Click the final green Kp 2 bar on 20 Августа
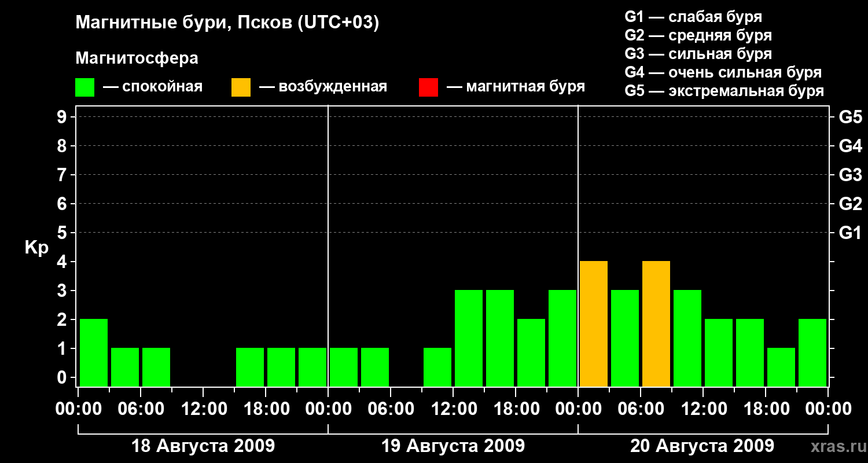 click(x=812, y=352)
